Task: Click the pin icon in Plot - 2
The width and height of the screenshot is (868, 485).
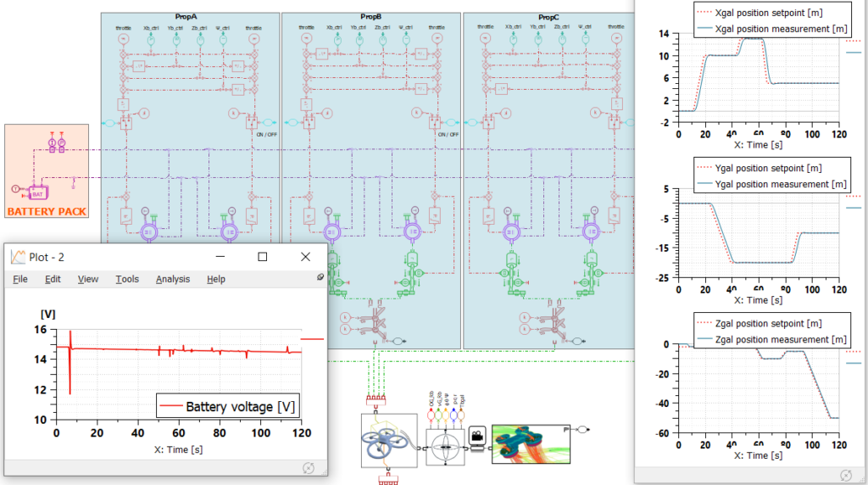Action: 320,276
